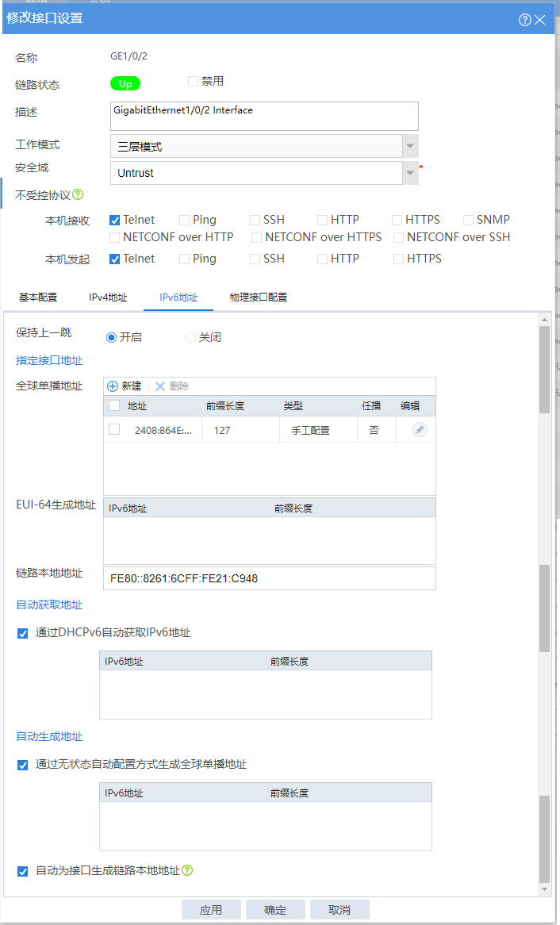Check the 2408:864E address row checkbox
560x925 pixels.
(x=114, y=429)
